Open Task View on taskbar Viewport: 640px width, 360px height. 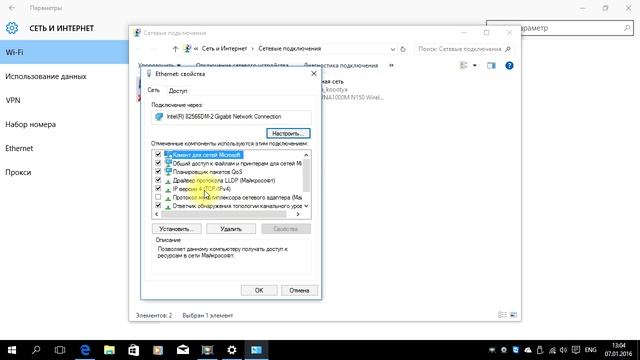(60, 350)
